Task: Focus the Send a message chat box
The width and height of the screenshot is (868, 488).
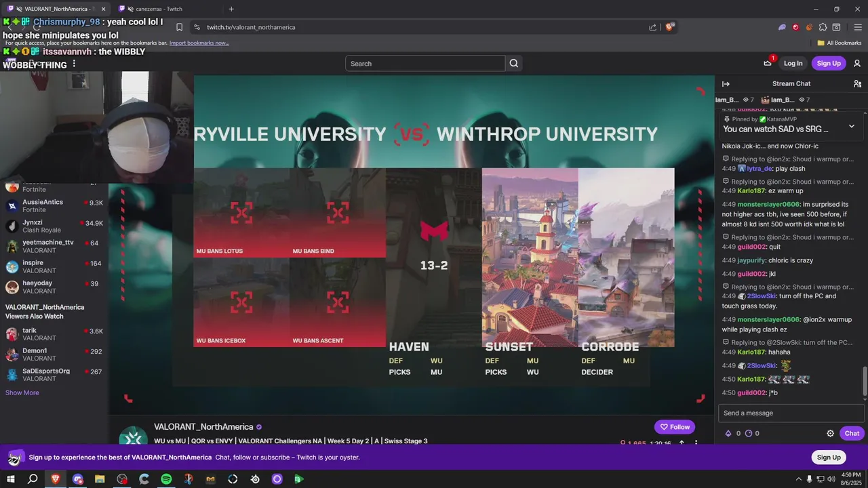Action: [791, 413]
